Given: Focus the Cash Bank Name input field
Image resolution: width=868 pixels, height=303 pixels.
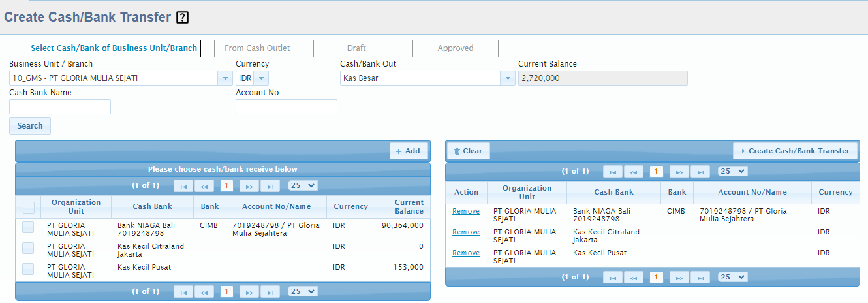Looking at the screenshot, I should [x=60, y=107].
